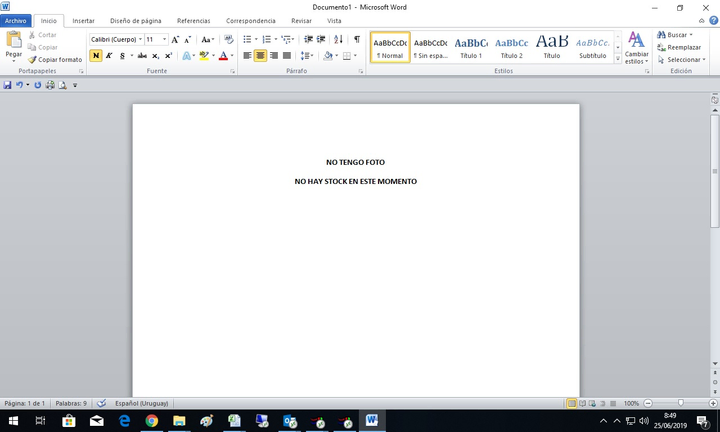The image size is (720, 432).
Task: Click the Copiar formato painter icon
Action: pos(33,60)
